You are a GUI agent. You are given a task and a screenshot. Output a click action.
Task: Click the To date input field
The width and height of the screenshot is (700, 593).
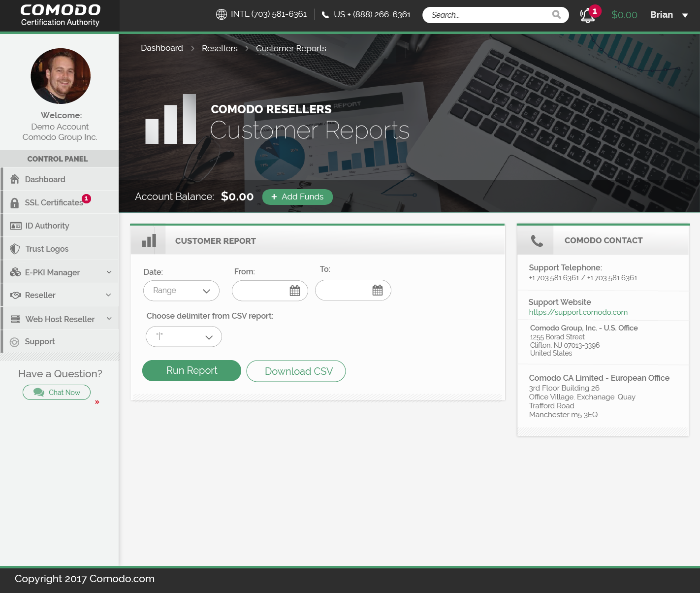coord(353,290)
